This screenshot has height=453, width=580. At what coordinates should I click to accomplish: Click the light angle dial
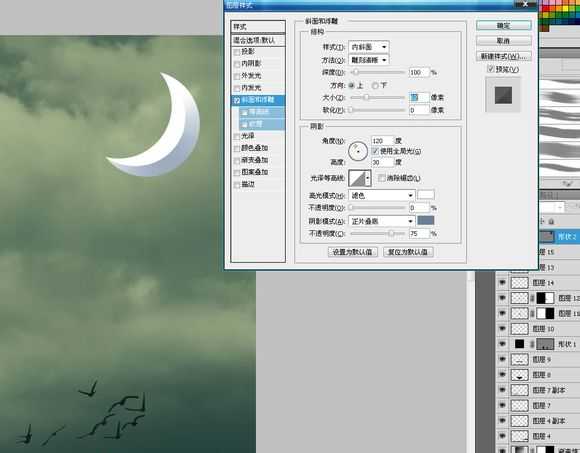click(358, 151)
